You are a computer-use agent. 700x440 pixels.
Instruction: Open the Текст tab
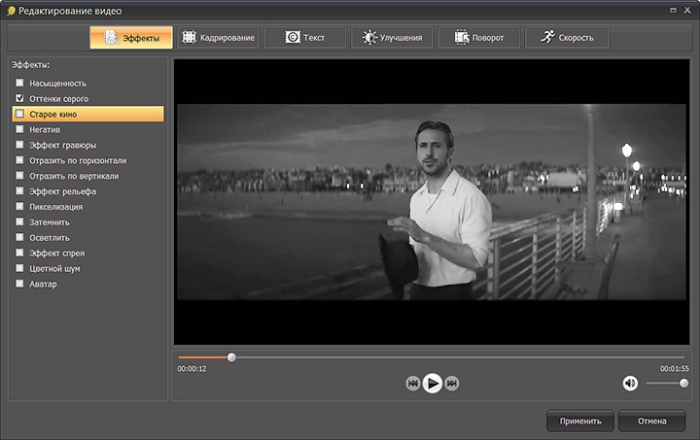click(305, 37)
